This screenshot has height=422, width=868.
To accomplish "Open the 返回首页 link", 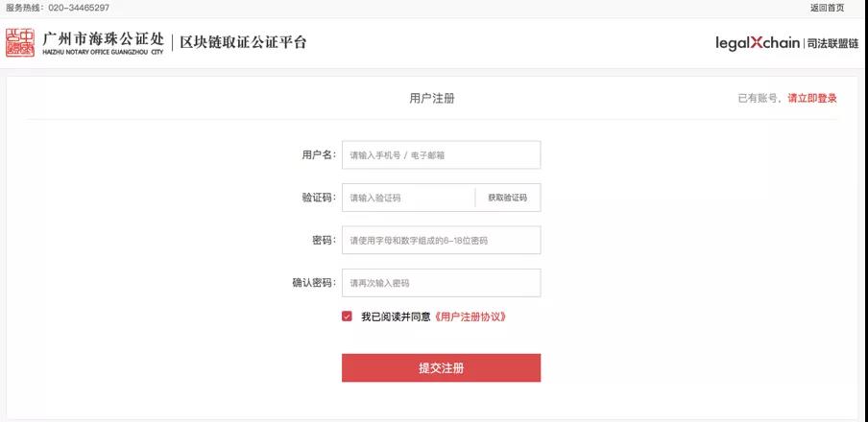I will 827,8.
